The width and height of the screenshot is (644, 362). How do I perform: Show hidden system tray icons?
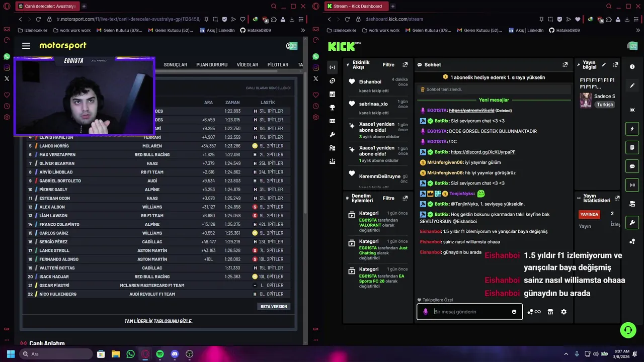566,354
